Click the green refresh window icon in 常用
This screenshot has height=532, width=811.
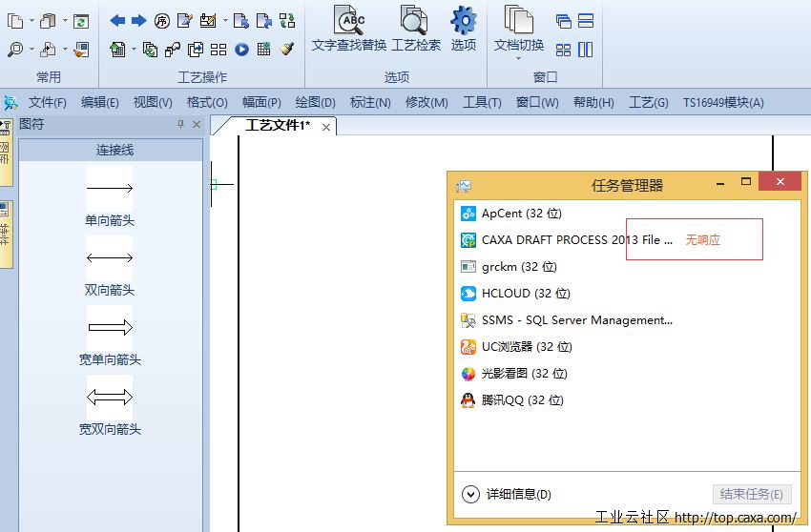[x=81, y=21]
